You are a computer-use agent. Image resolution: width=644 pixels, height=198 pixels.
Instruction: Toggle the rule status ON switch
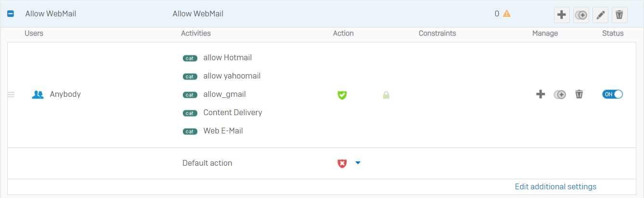pyautogui.click(x=612, y=94)
